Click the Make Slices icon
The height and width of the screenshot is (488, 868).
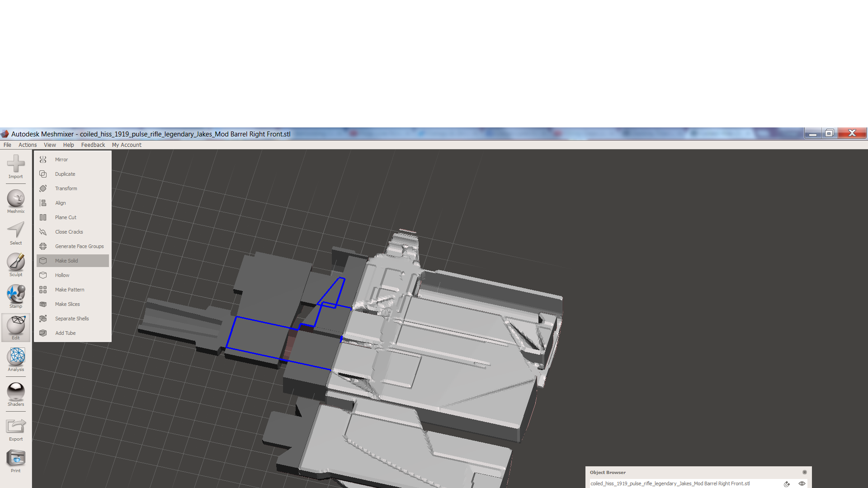[x=43, y=304]
